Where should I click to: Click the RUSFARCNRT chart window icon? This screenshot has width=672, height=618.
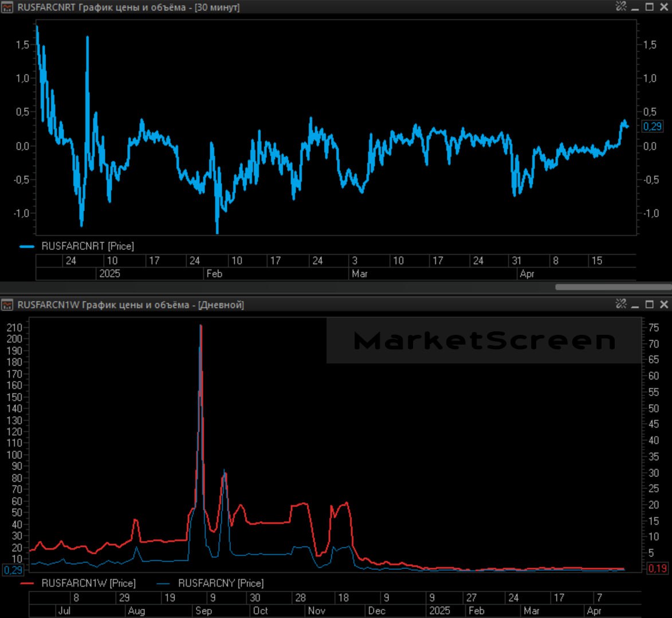coord(7,7)
